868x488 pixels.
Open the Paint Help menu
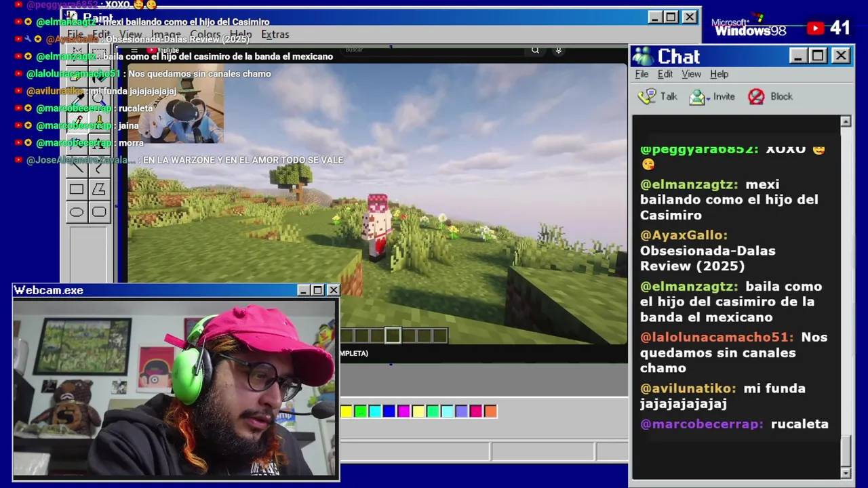[241, 35]
